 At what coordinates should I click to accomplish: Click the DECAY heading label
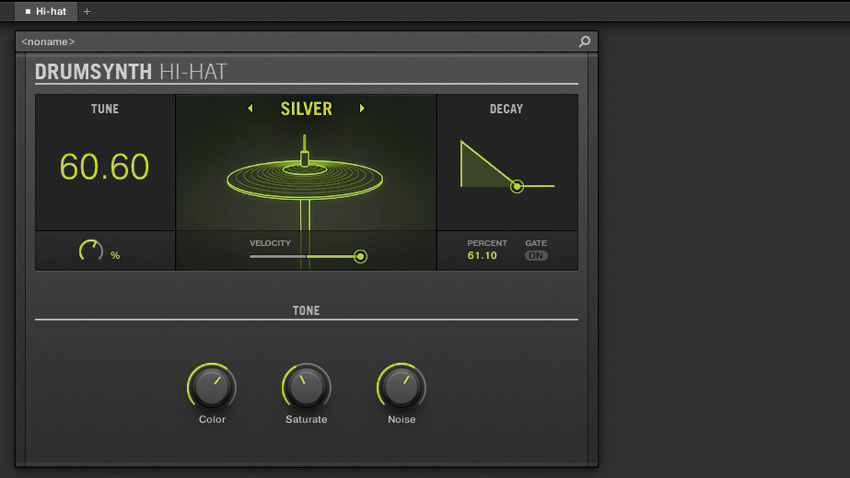click(506, 109)
